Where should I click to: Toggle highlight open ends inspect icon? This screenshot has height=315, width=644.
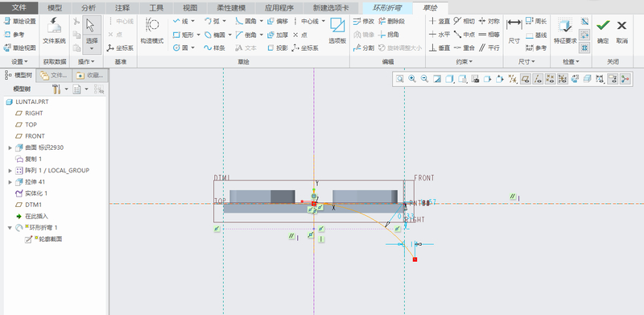pos(585,35)
